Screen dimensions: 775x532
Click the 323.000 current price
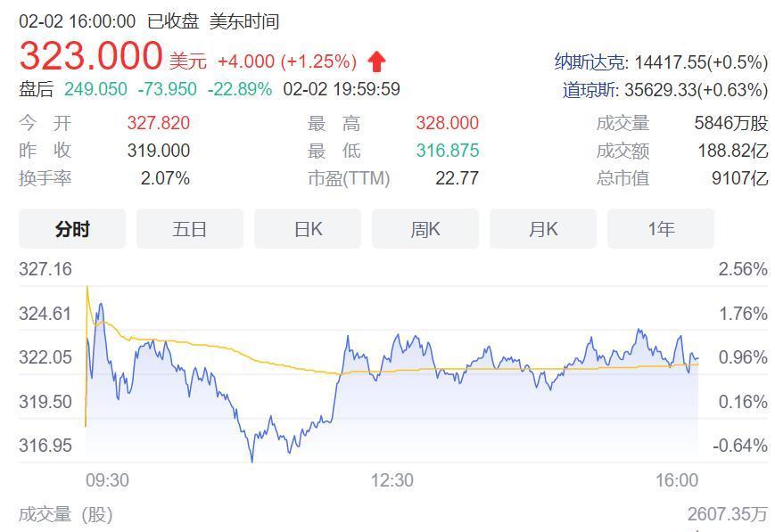(91, 56)
